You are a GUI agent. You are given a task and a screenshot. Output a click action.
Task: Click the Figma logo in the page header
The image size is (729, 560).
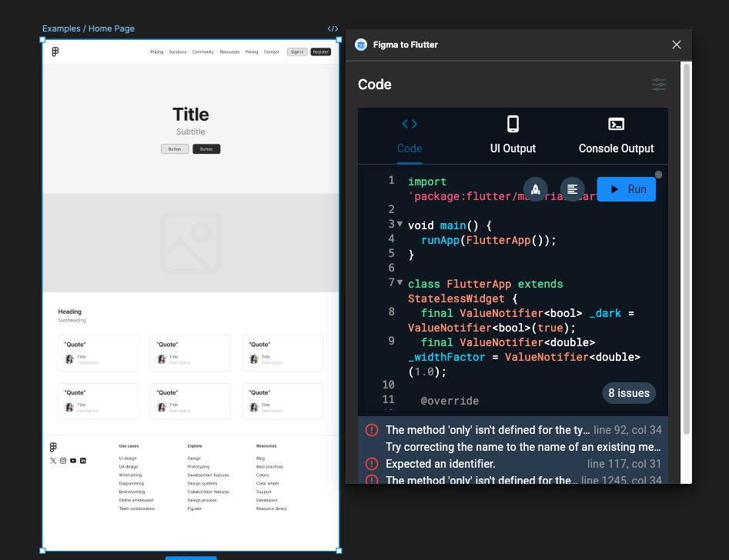(x=55, y=52)
